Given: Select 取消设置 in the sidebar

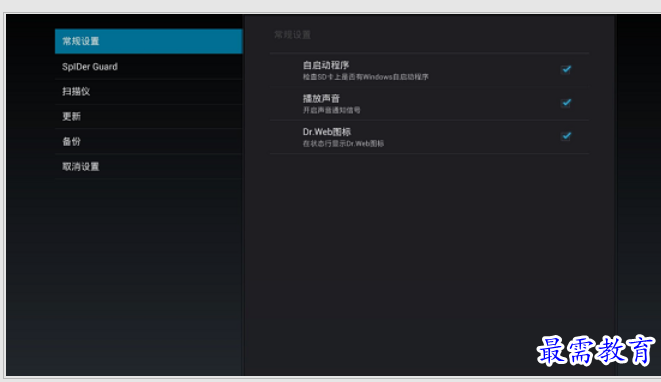Looking at the screenshot, I should (x=148, y=167).
